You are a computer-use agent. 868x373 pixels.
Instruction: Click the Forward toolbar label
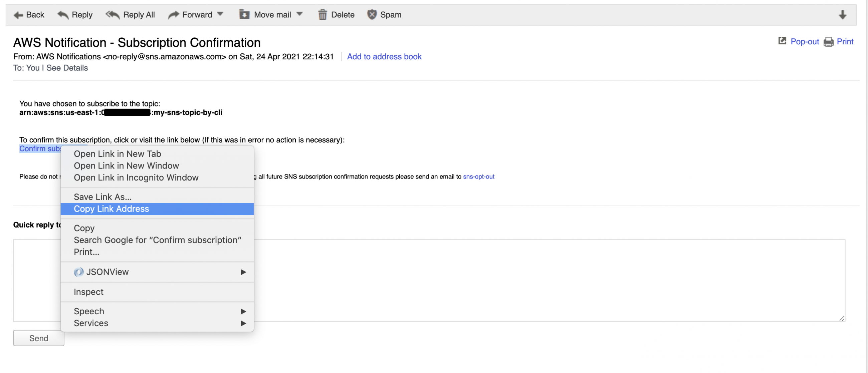point(197,15)
